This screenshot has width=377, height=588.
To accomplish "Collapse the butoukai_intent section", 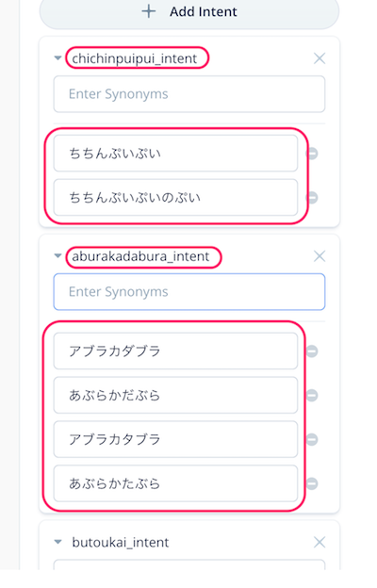I will 57,542.
